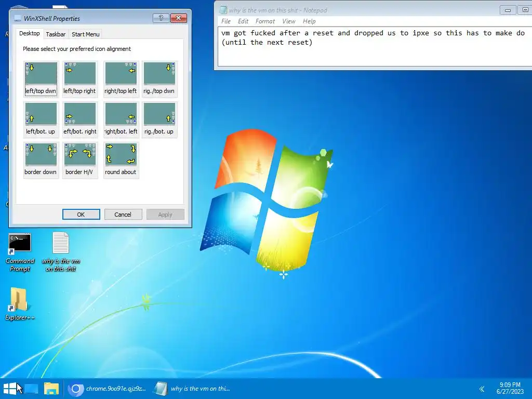Confirm with the OK button
This screenshot has height=399, width=532.
(81, 215)
